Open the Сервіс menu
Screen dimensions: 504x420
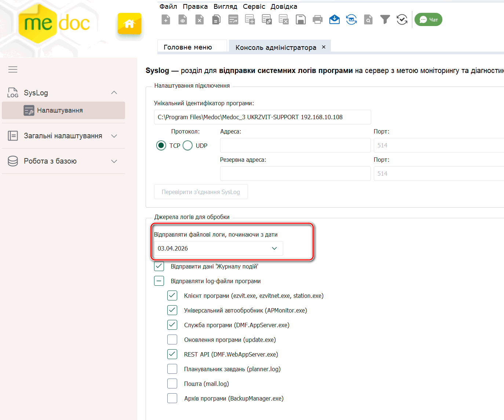click(x=254, y=7)
